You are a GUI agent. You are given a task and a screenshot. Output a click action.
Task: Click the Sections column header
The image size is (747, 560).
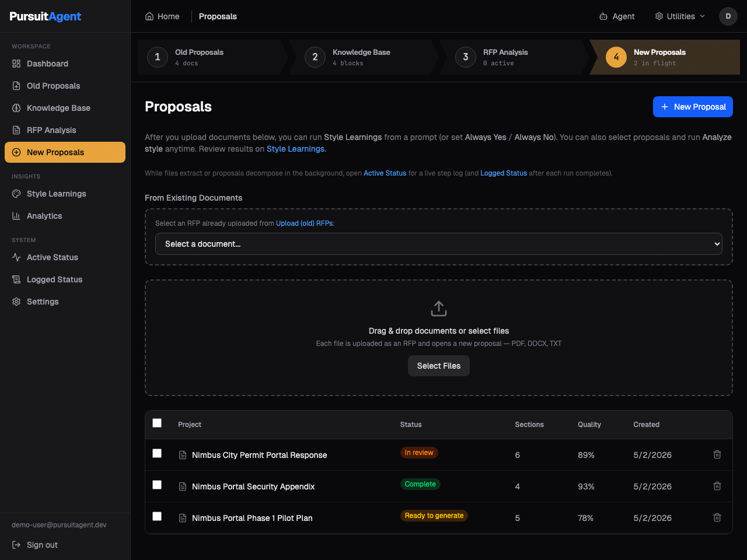pyautogui.click(x=529, y=425)
